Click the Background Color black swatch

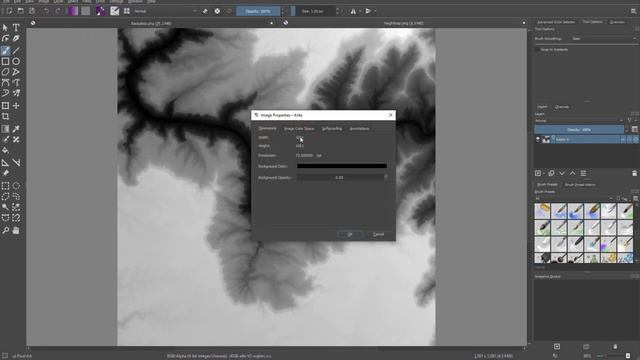[x=342, y=166]
